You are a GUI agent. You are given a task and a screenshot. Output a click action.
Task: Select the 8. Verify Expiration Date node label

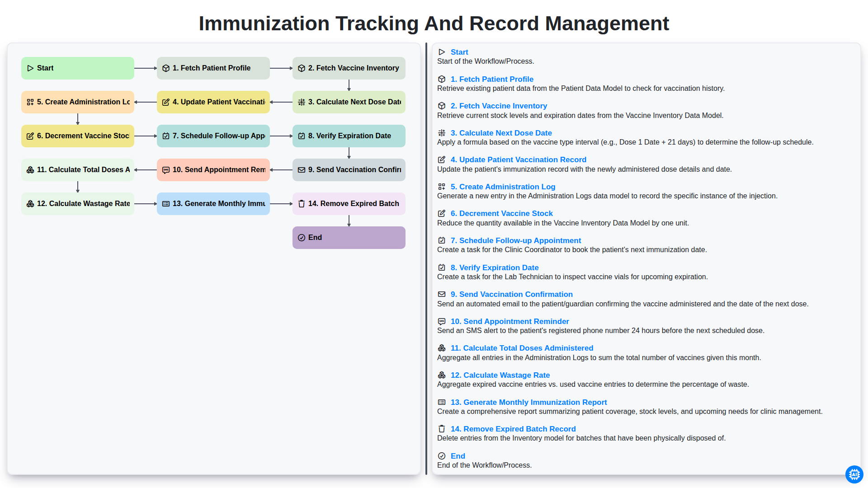pos(349,136)
